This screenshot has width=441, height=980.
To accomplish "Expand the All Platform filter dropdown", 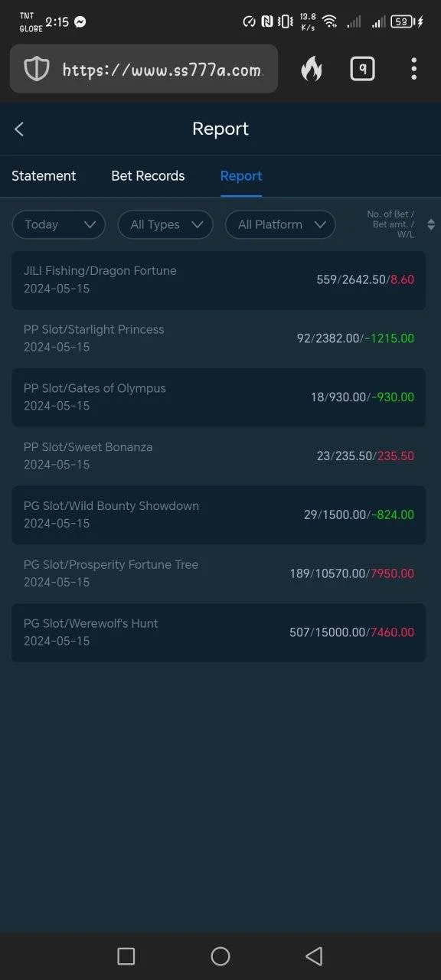I will tap(280, 224).
